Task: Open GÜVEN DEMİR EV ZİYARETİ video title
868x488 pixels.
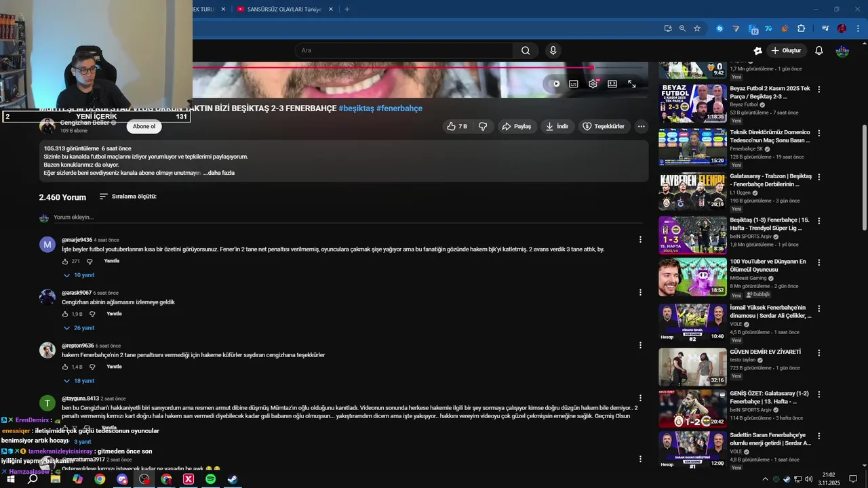Action: (x=765, y=352)
